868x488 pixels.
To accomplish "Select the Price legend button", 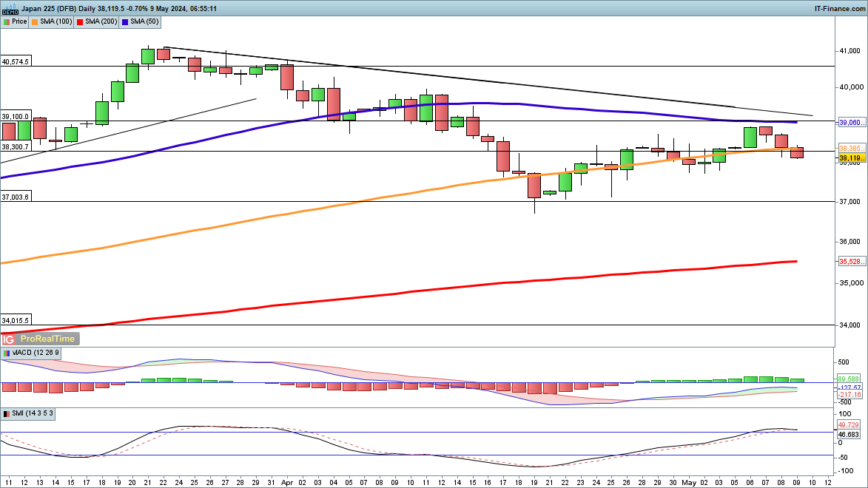I will (x=15, y=21).
